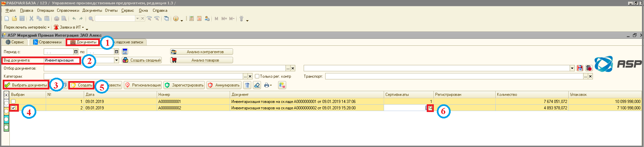Click the delete saved settings icon

(x=589, y=68)
